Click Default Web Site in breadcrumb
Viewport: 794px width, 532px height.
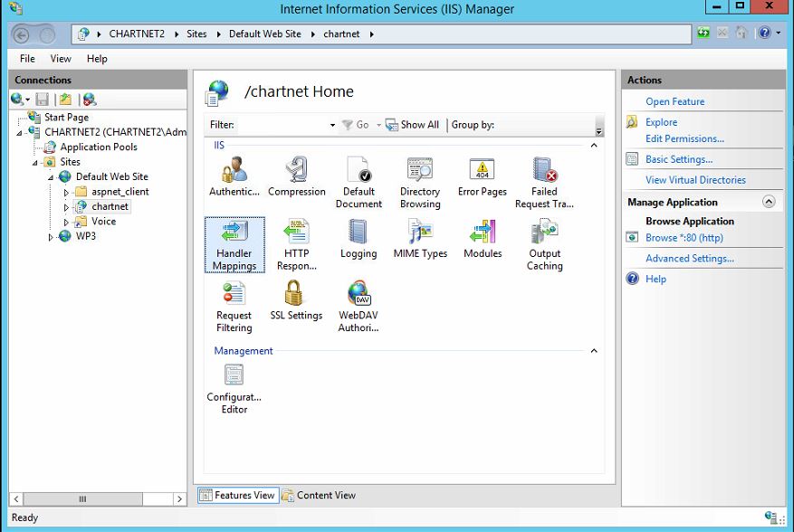265,33
